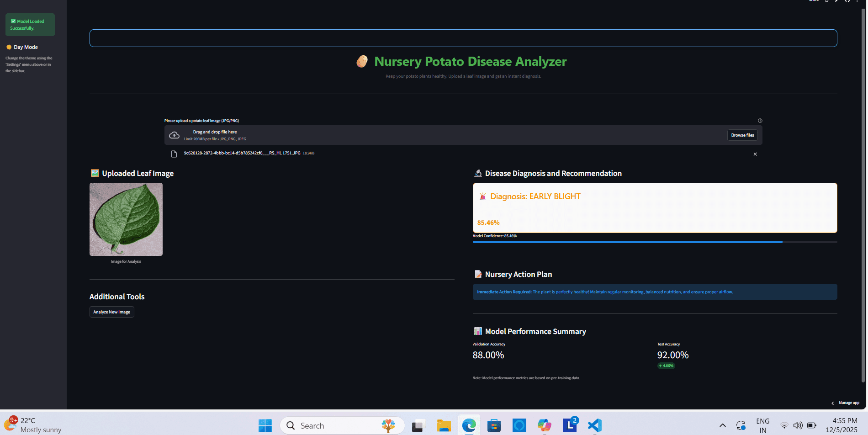This screenshot has width=868, height=435.
Task: Click the Analyze New Image button
Action: click(112, 312)
